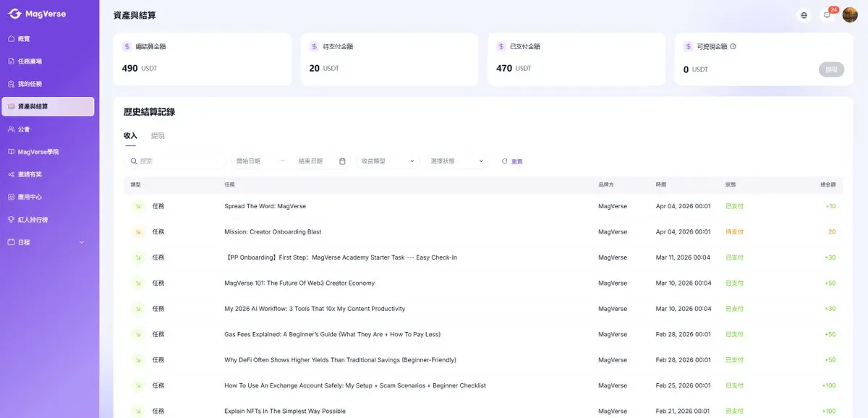868x418 pixels.
Task: Click arrow icon of Gas Fees Explained row
Action: (x=137, y=334)
